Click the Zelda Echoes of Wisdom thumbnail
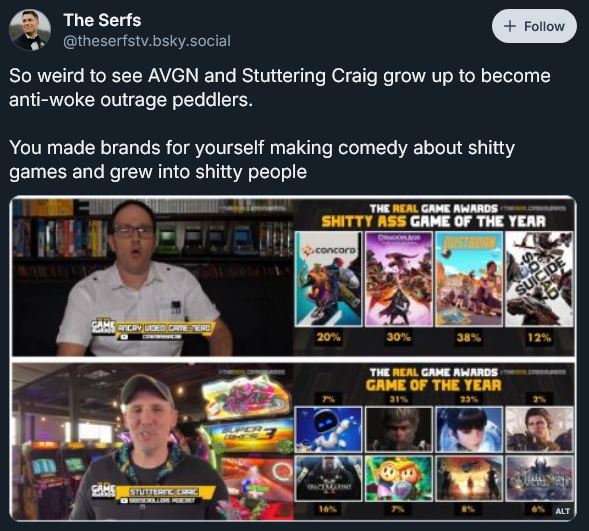 (399, 478)
